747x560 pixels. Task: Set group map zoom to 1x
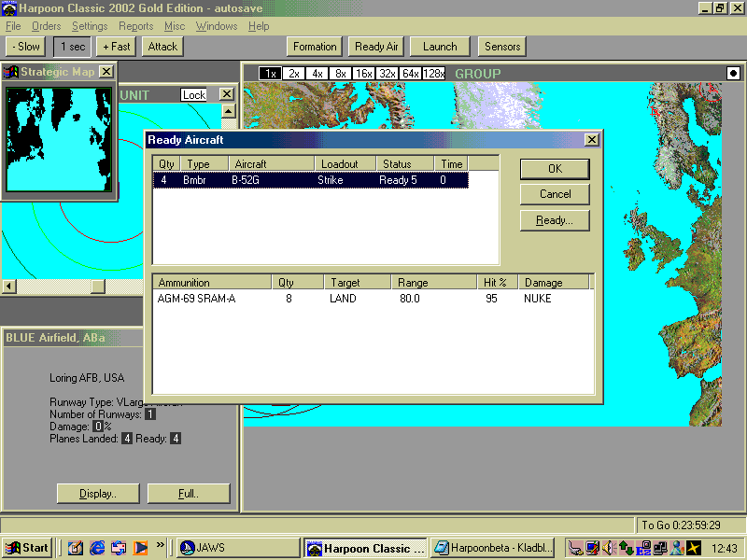(270, 74)
